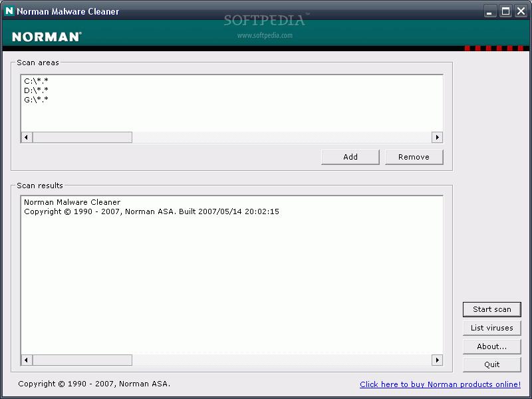
Task: Open the About... dialog
Action: pos(492,346)
